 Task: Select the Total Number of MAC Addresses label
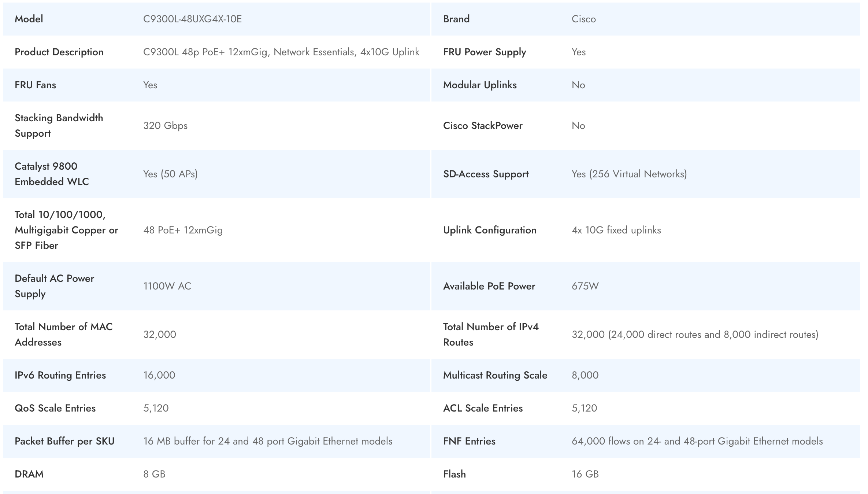point(63,334)
